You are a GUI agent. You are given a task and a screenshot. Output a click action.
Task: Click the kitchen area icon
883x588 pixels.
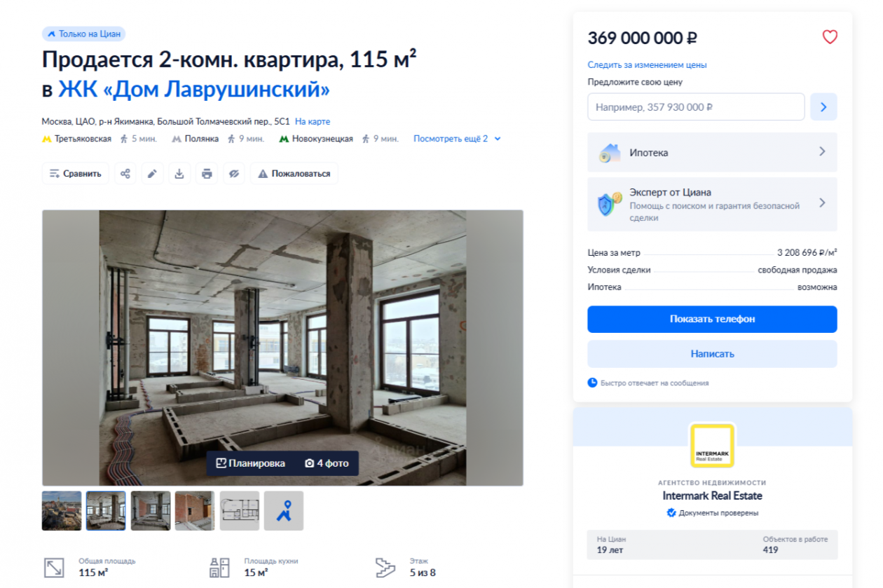(x=220, y=567)
